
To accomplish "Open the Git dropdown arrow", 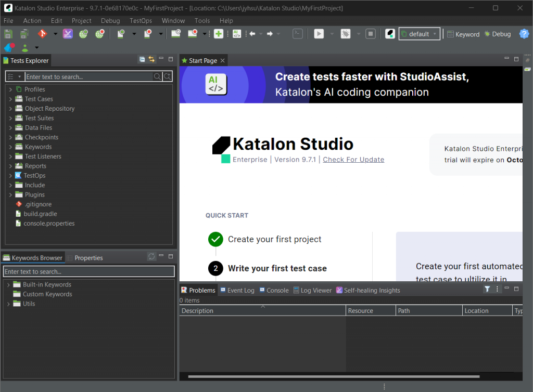I will point(55,34).
